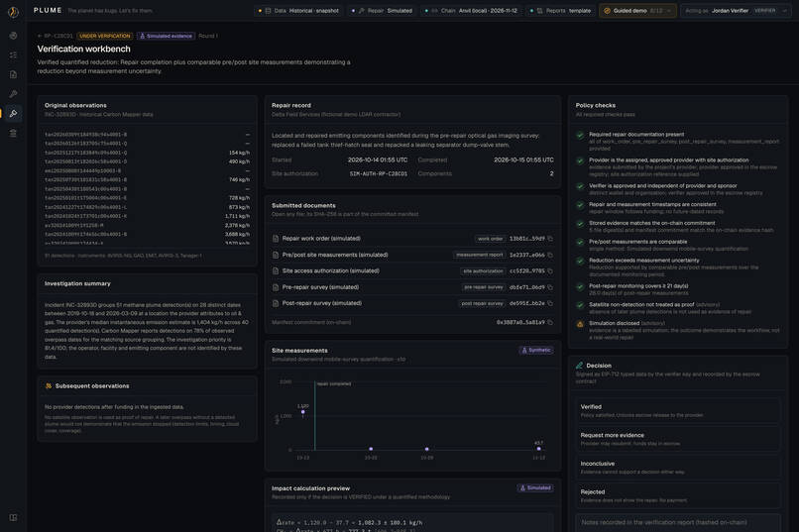
Task: Click the 1,711 kg/h observation row
Action: 147,216
